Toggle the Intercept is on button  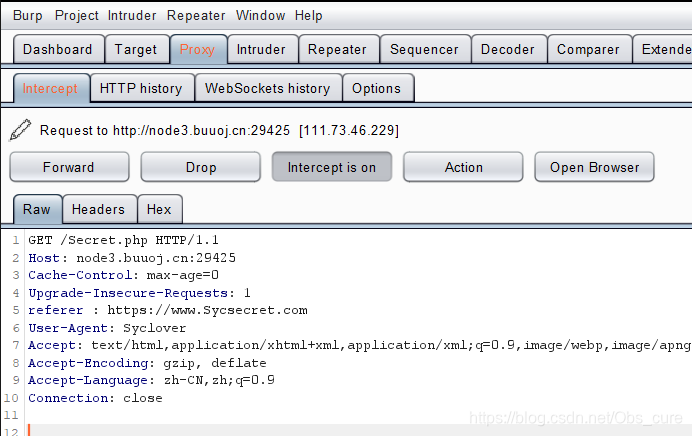click(331, 167)
